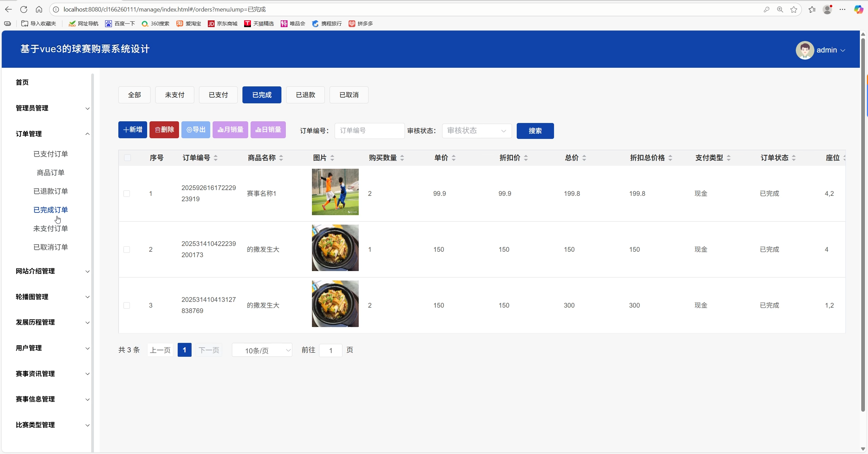Screen dimensions: 868x454
Task: Click the browser refresh icon
Action: tap(23, 9)
